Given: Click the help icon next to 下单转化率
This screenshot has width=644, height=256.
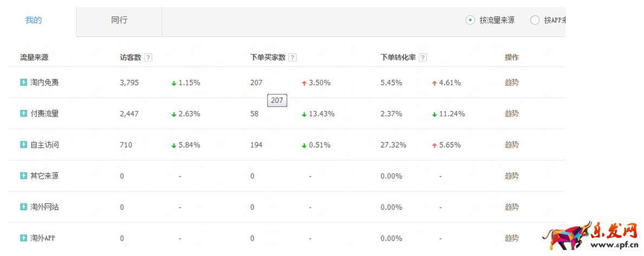Looking at the screenshot, I should 422,58.
